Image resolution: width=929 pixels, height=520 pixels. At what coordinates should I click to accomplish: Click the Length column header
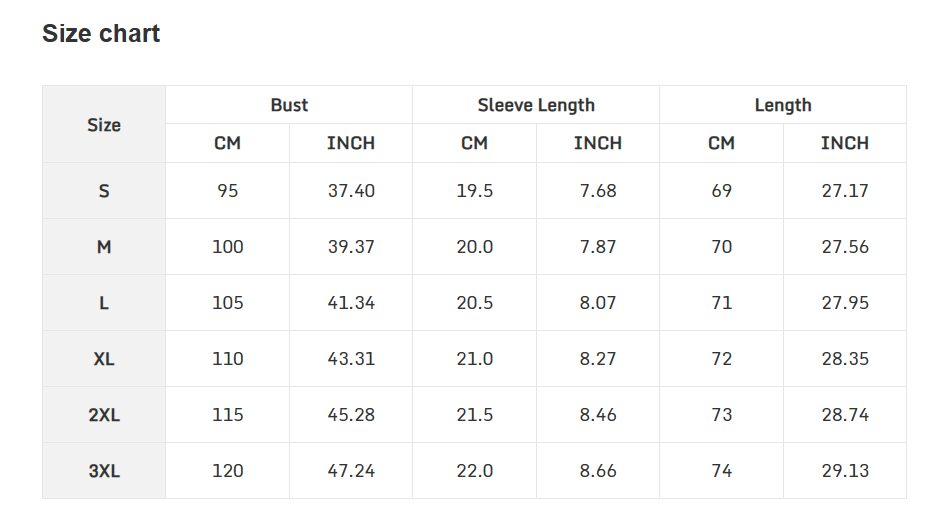click(x=783, y=105)
